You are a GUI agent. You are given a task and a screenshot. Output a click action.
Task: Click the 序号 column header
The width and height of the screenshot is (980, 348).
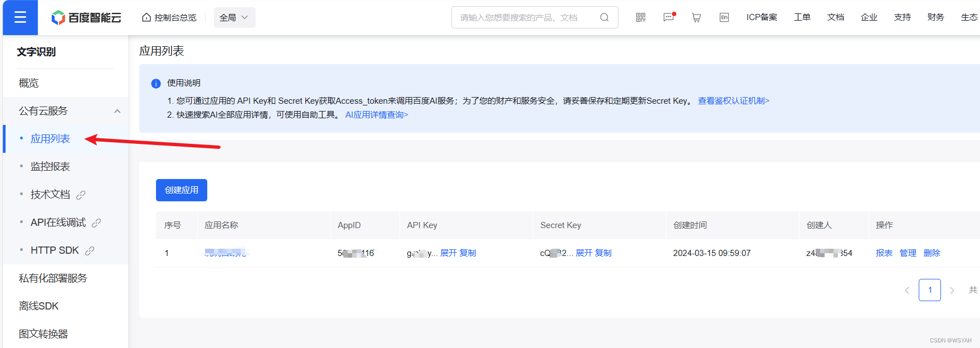173,225
